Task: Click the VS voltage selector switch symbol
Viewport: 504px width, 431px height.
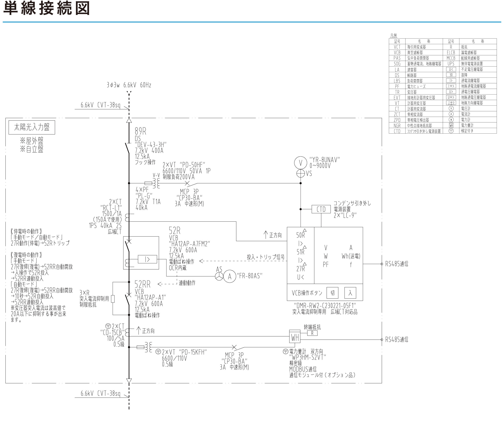Action: [x=300, y=174]
